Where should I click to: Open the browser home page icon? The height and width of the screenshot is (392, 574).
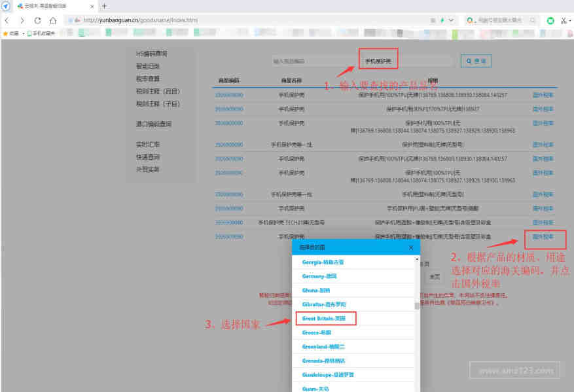[x=53, y=20]
